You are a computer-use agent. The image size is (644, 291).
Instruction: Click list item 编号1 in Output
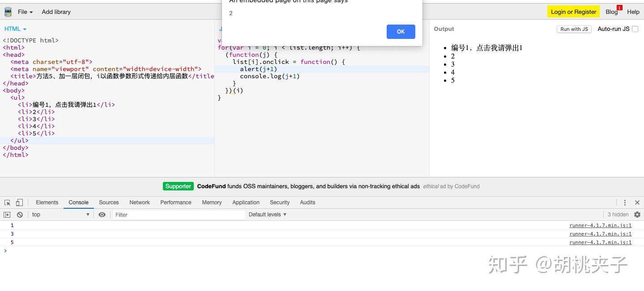tap(486, 48)
